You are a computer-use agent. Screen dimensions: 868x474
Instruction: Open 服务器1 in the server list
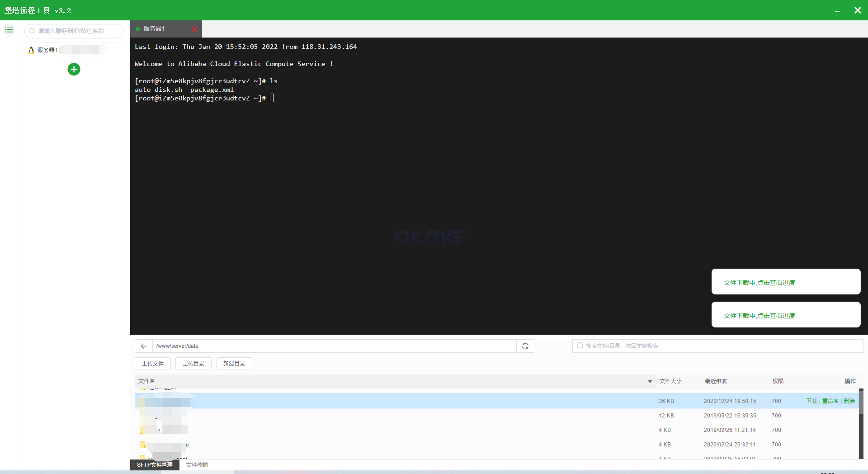pos(74,50)
